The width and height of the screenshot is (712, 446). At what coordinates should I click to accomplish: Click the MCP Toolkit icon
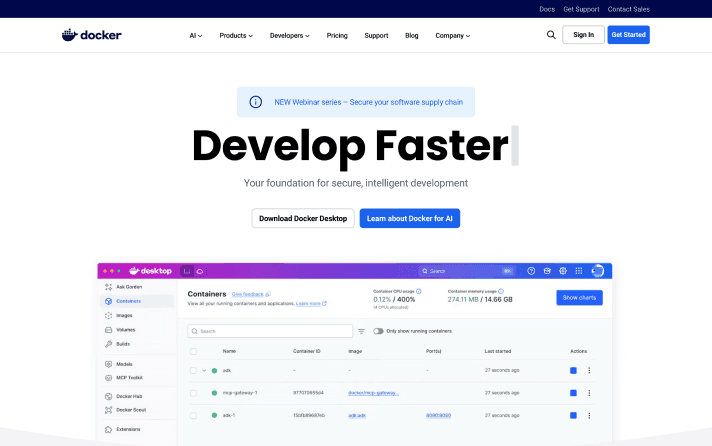point(109,377)
